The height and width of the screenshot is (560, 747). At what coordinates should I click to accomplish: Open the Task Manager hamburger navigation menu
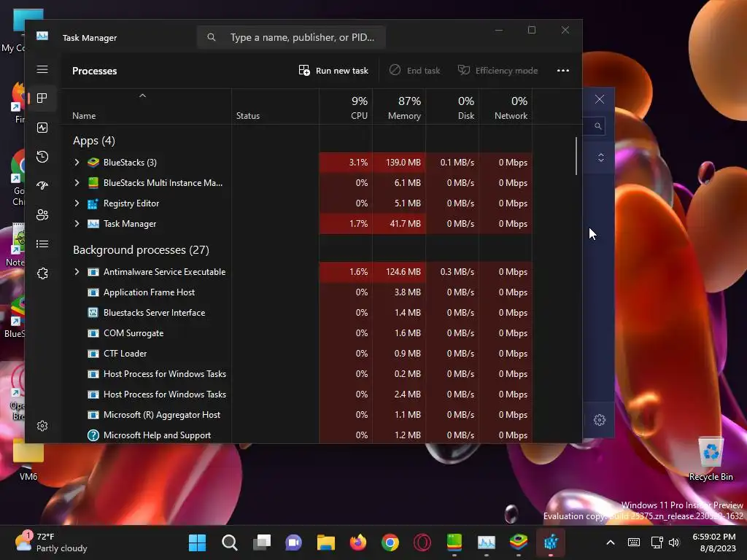[42, 69]
